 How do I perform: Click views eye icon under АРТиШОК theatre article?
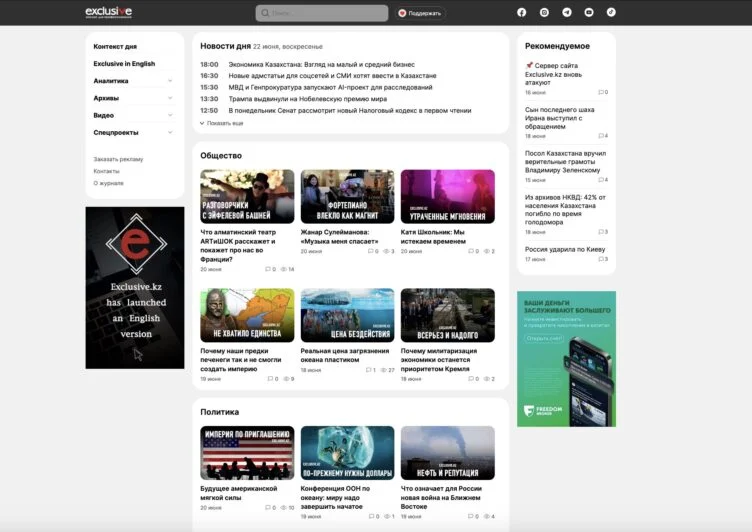[x=283, y=269]
